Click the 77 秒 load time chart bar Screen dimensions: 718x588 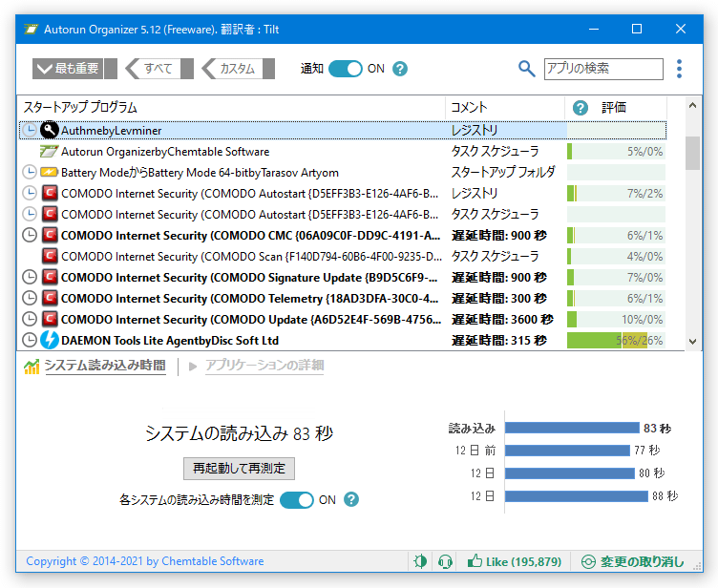567,451
